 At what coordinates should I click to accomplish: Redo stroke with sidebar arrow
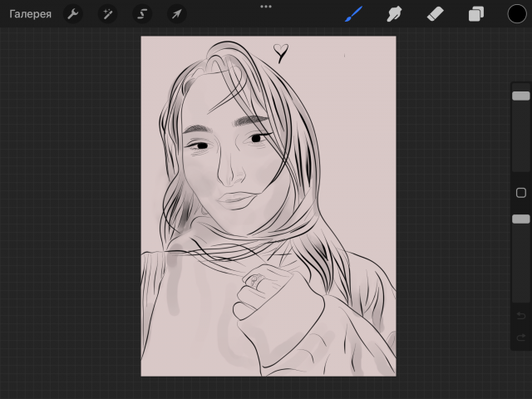[x=521, y=337]
